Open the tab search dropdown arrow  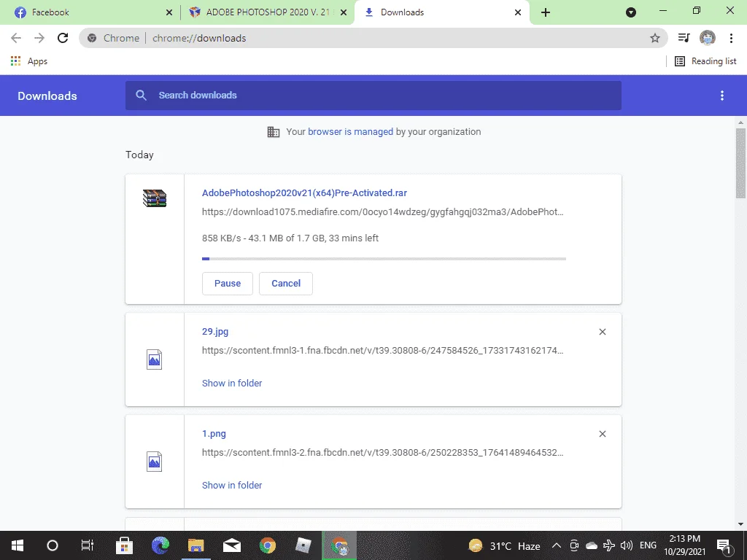pyautogui.click(x=631, y=12)
